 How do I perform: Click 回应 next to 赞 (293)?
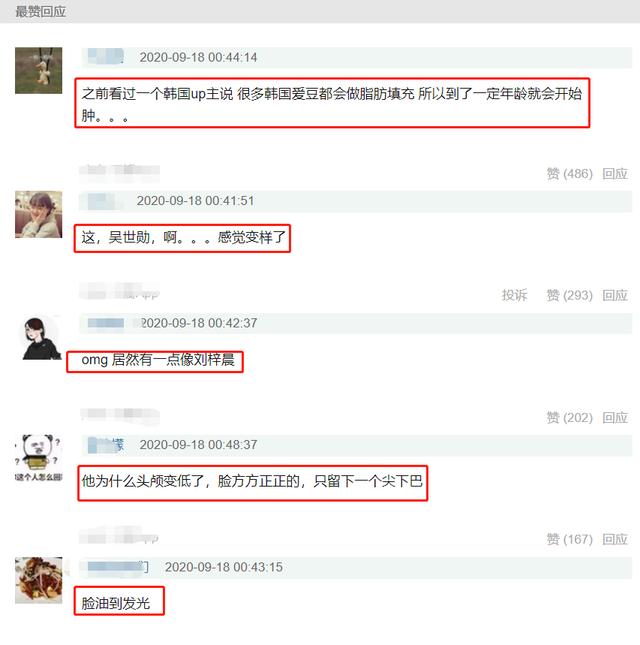[x=615, y=295]
